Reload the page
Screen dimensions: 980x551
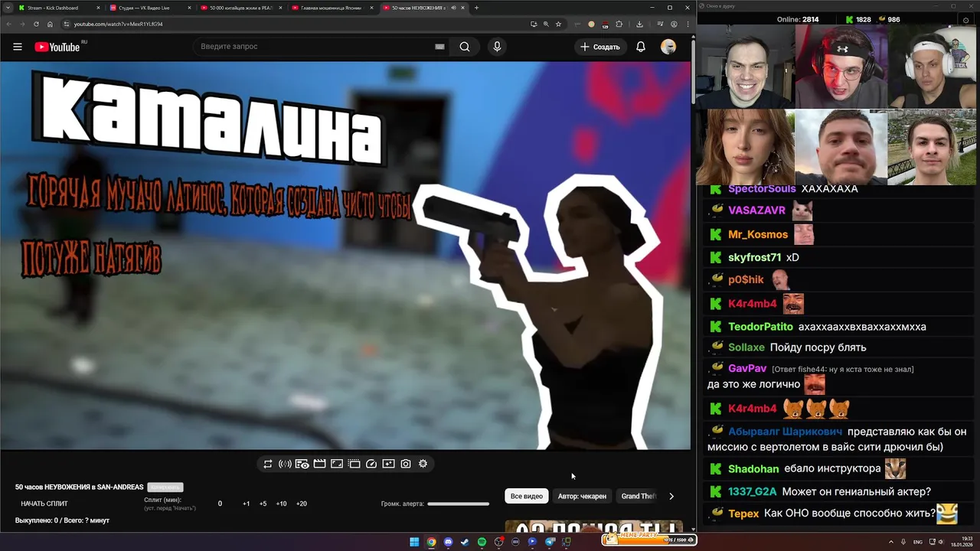36,24
